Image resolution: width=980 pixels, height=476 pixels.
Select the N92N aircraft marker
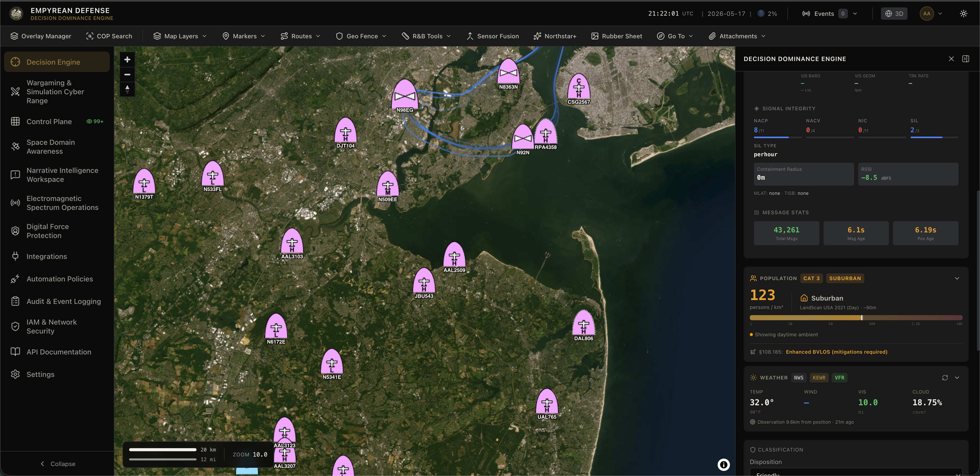[523, 139]
